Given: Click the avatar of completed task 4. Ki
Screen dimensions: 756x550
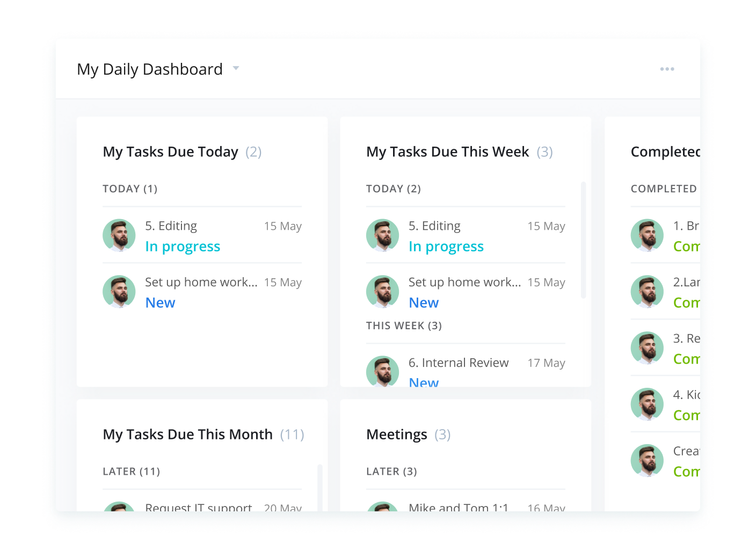Looking at the screenshot, I should coord(647,404).
